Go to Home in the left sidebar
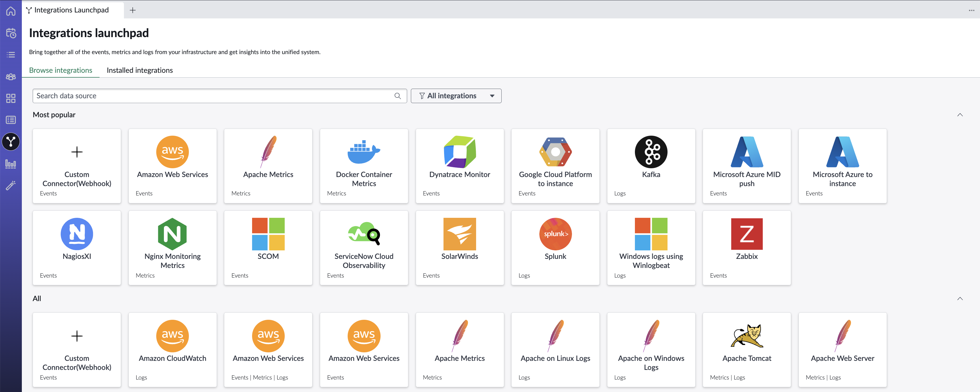The image size is (980, 392). 11,11
